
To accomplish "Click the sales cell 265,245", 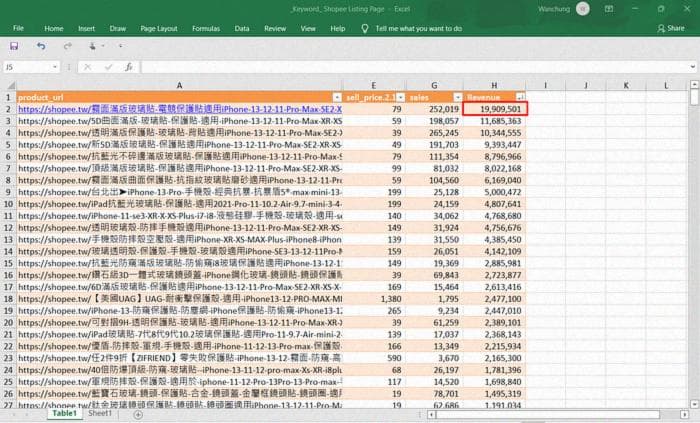I will pyautogui.click(x=434, y=133).
